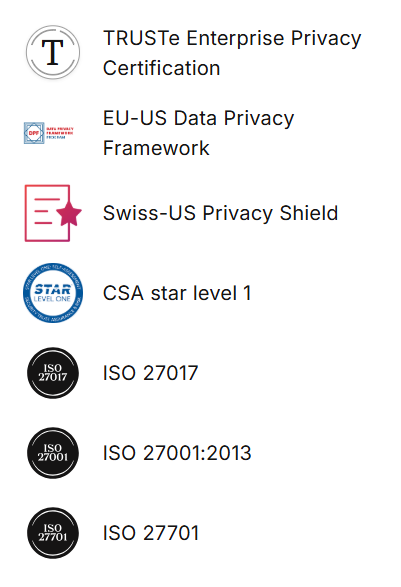Click the red text in the DPF logo

click(60, 131)
